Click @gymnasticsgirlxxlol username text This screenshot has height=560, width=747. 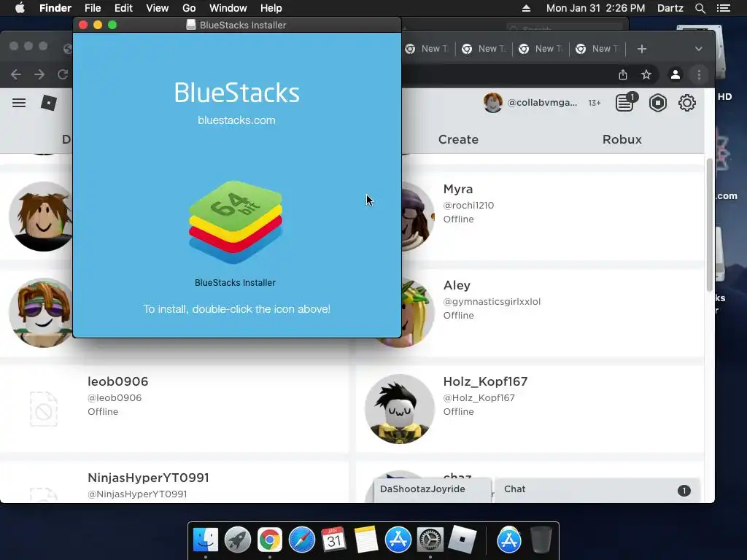point(492,301)
